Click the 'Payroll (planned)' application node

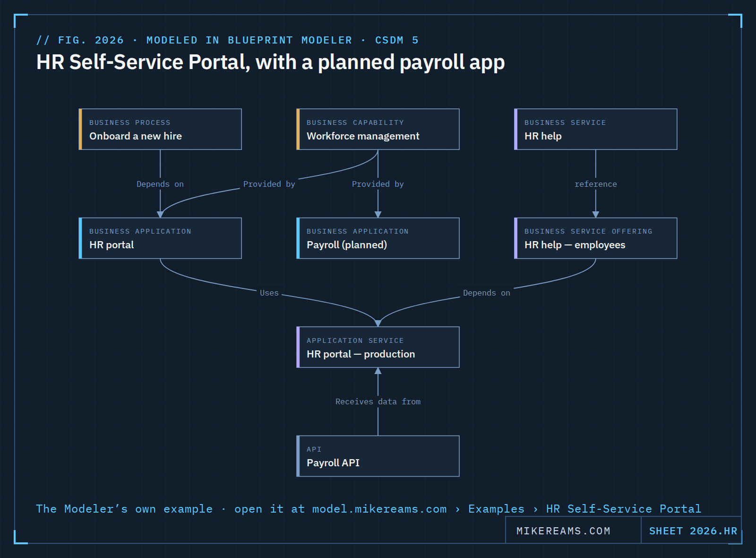378,238
